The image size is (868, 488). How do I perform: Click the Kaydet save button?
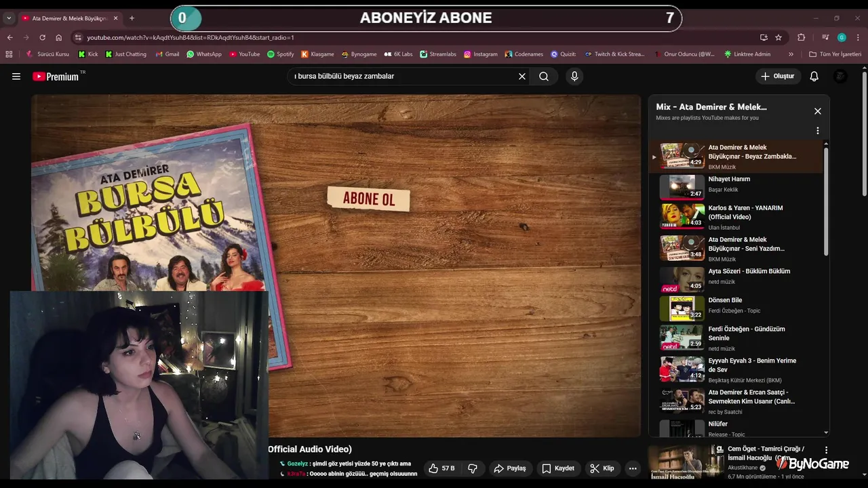coord(558,468)
